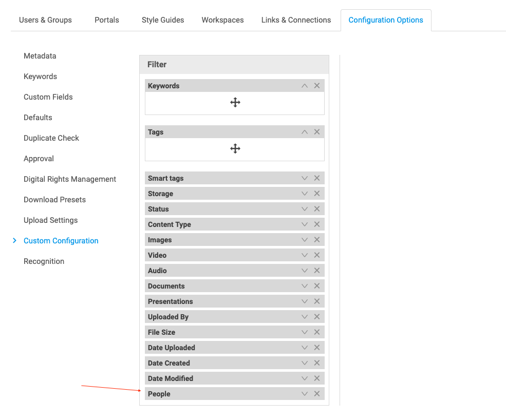Expand the Date Uploaded filter section
This screenshot has width=506, height=420.
[x=304, y=347]
